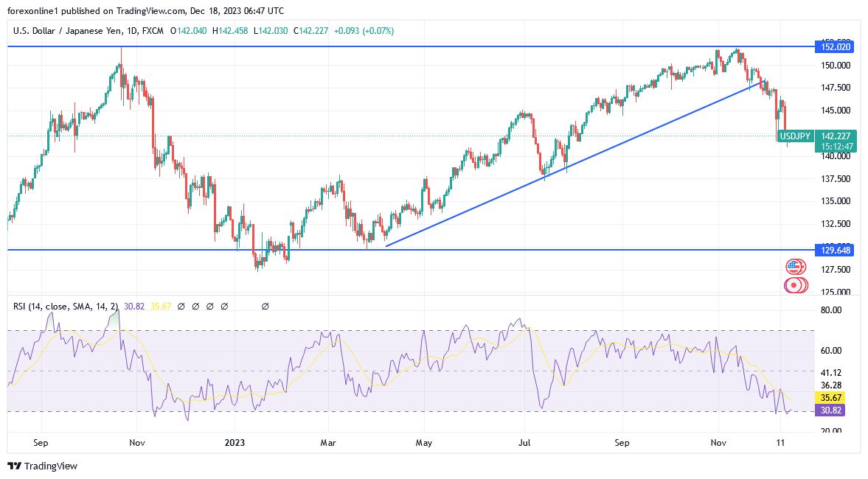Toggle the third hidden-value symbol in RSI legend
The height and width of the screenshot is (479, 868).
click(x=210, y=306)
